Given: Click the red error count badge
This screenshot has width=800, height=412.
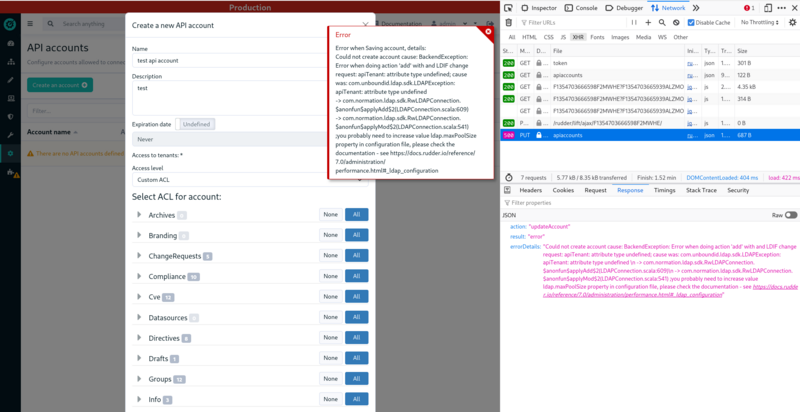Looking at the screenshot, I should 749,8.
